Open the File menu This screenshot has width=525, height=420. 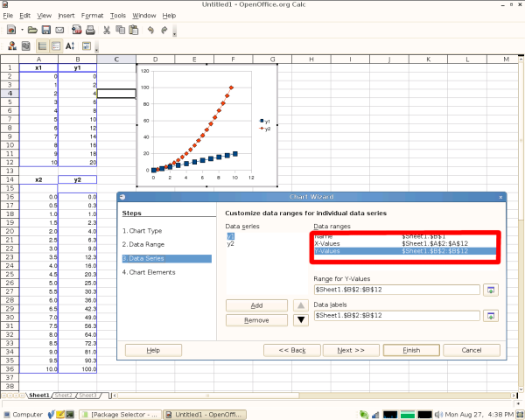pyautogui.click(x=8, y=16)
